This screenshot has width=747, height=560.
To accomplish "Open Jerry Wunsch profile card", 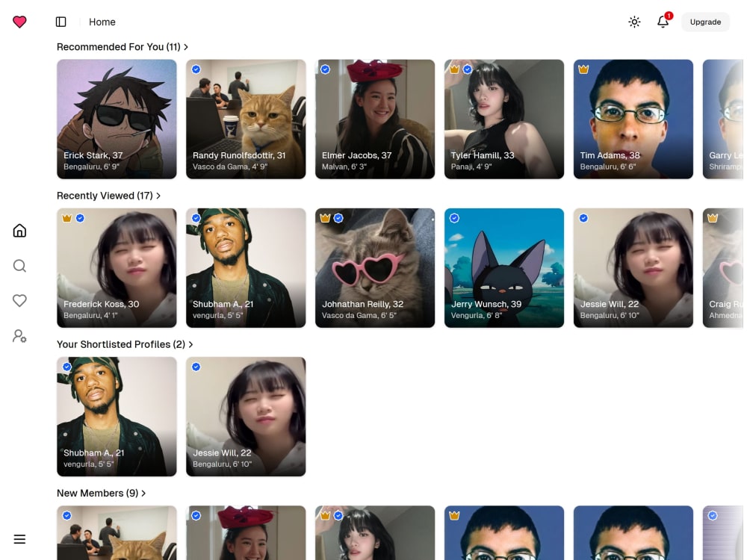I will click(504, 268).
